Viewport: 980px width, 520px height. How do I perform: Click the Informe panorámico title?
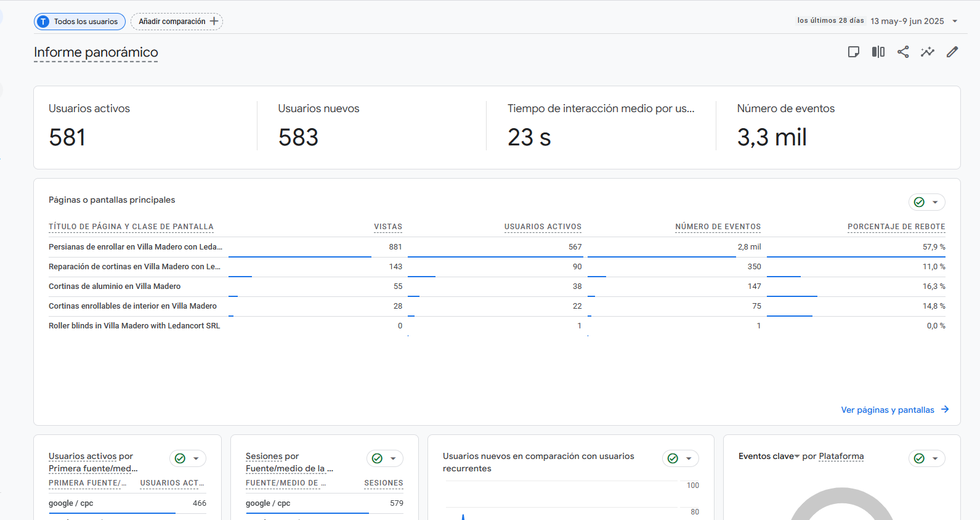(96, 52)
